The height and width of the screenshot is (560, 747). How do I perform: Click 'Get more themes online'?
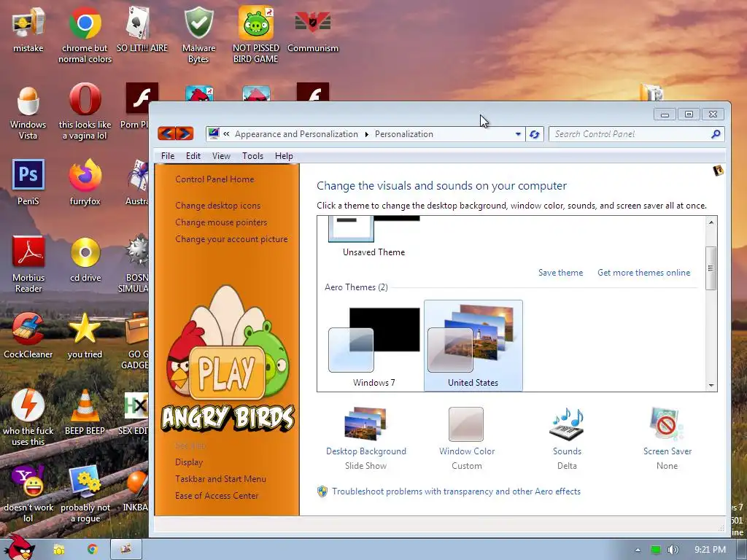tap(643, 273)
